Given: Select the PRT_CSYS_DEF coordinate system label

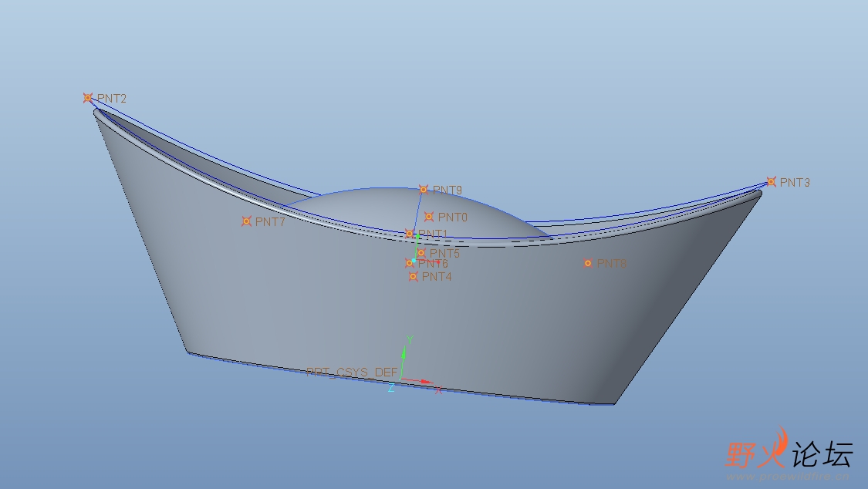Looking at the screenshot, I should coord(351,372).
